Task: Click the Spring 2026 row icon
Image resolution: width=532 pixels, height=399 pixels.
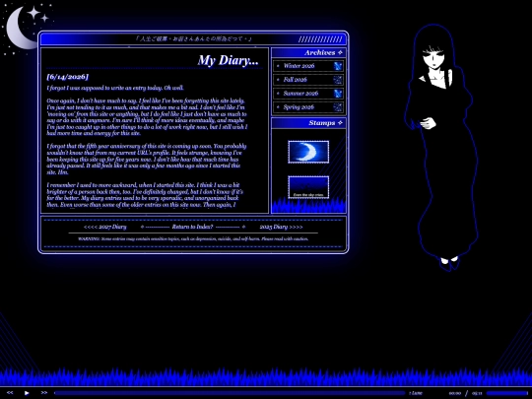Action: click(338, 107)
